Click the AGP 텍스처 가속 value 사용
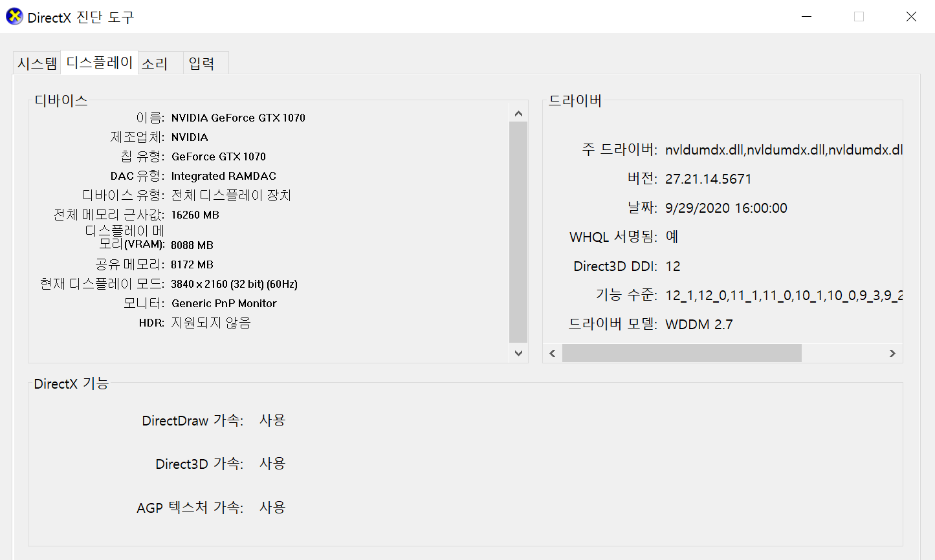The width and height of the screenshot is (935, 560). (x=272, y=508)
